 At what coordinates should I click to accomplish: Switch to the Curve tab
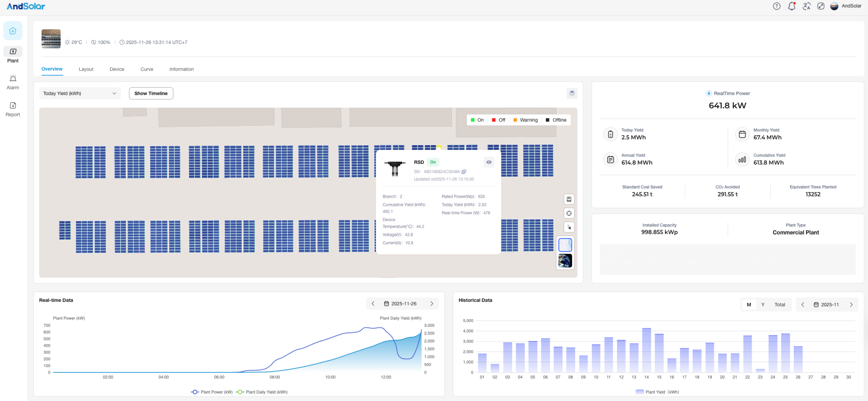[147, 70]
